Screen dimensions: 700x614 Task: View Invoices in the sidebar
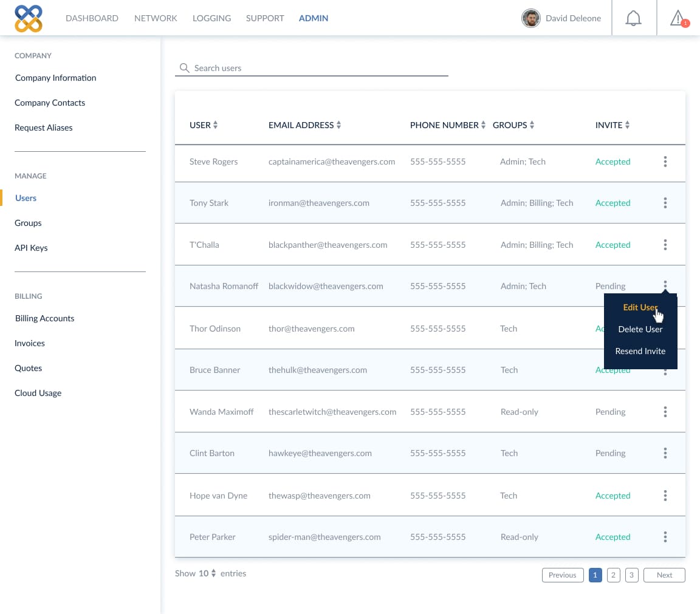[30, 343]
